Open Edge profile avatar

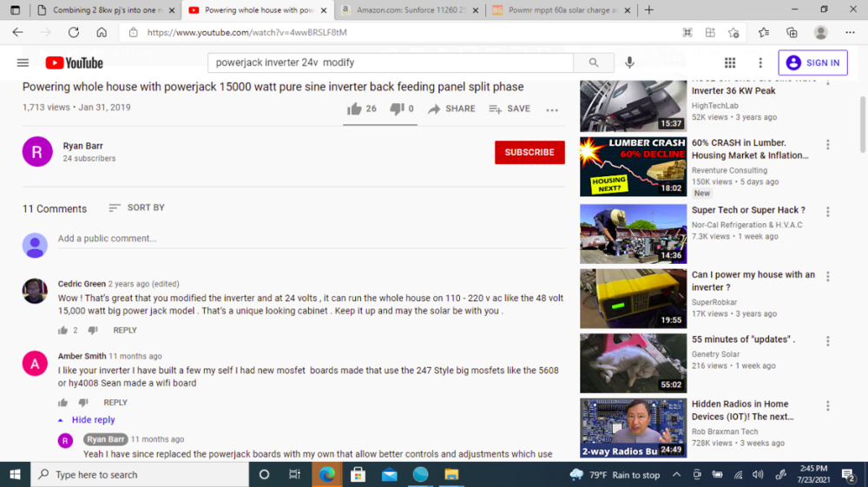(820, 33)
